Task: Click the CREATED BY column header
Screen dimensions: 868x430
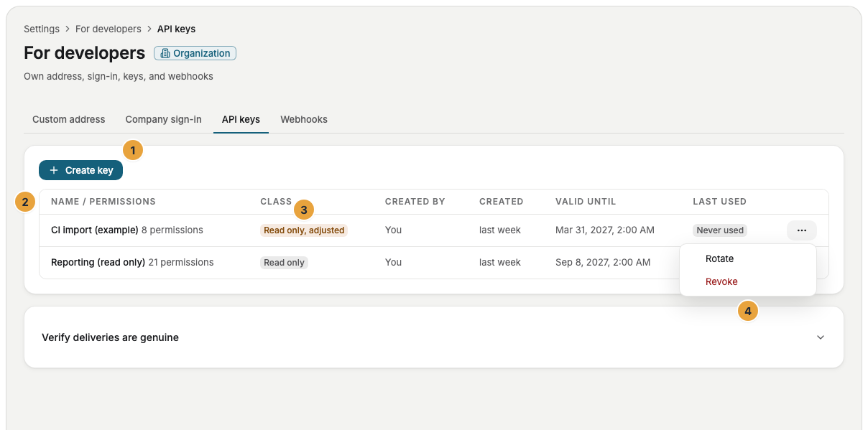Action: tap(415, 202)
